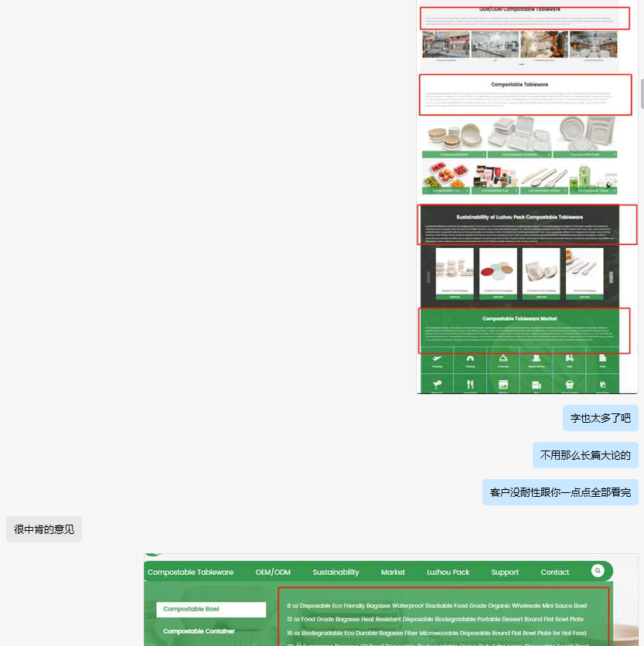This screenshot has height=646, width=644.
Task: Go to the Sustainability menu item
Action: pyautogui.click(x=336, y=573)
